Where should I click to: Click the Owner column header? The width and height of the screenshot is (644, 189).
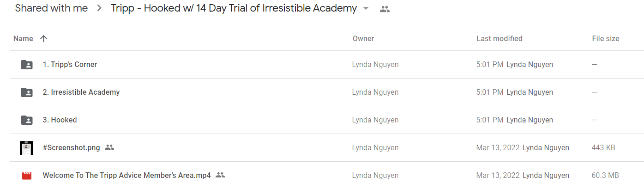tap(363, 39)
